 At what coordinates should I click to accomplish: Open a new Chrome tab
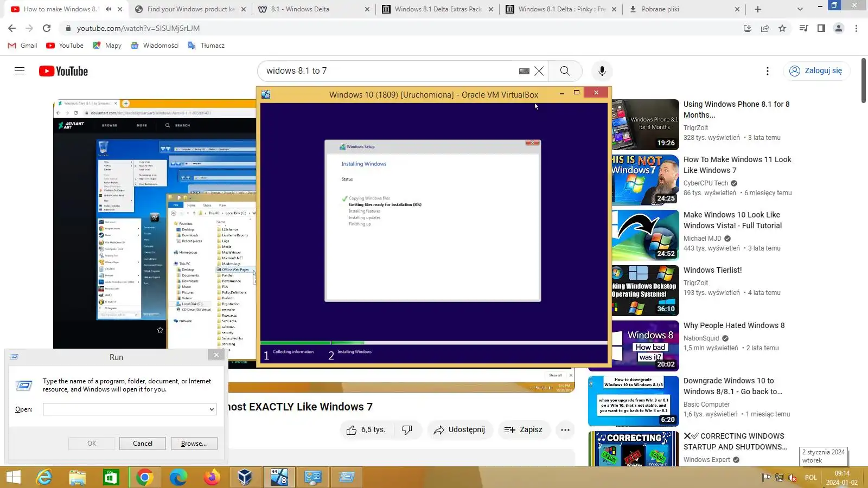tap(758, 9)
